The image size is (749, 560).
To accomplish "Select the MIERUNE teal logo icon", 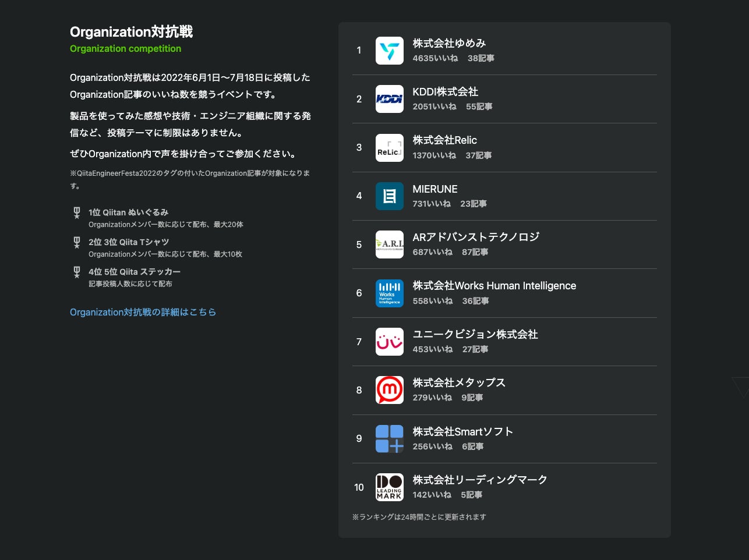I will click(389, 196).
